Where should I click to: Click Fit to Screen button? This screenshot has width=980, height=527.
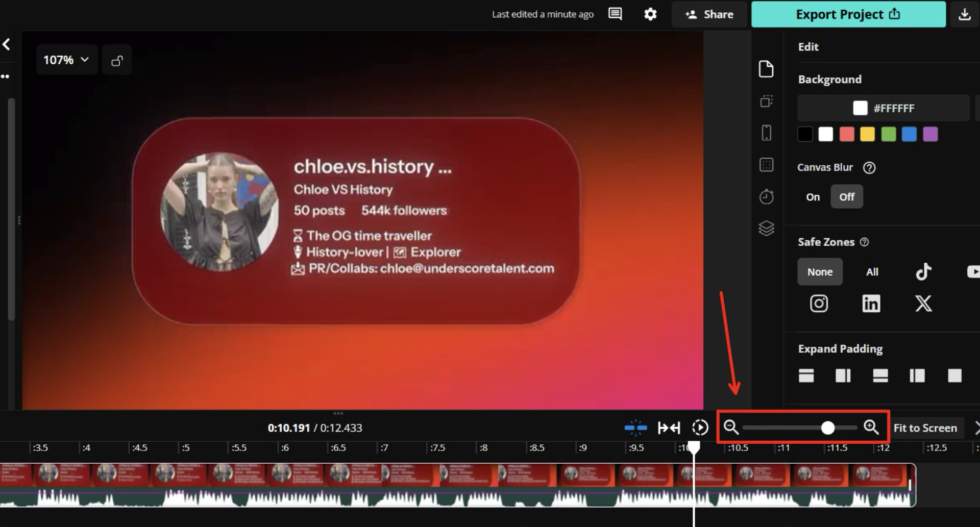pyautogui.click(x=925, y=428)
